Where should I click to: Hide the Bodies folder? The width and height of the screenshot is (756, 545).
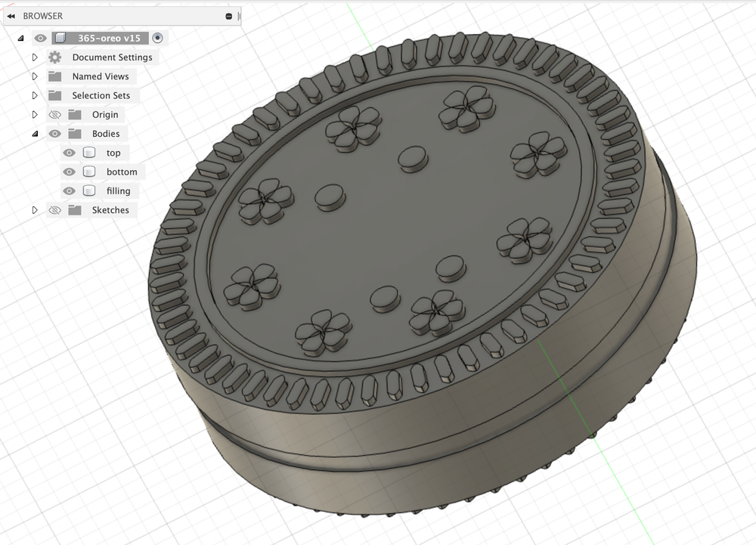click(x=55, y=134)
